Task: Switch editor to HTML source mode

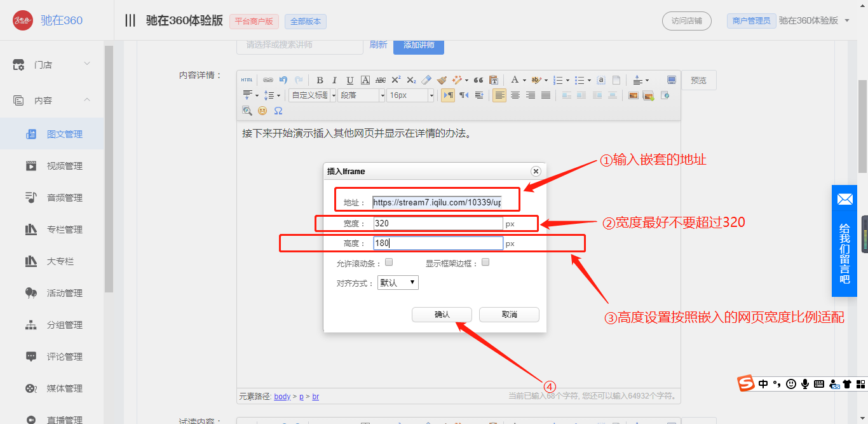Action: click(247, 80)
